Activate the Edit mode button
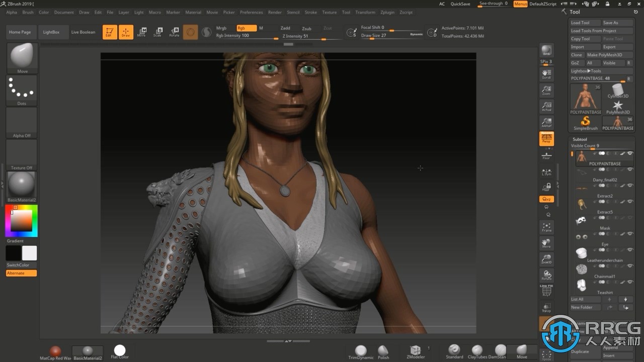Viewport: 644px width, 362px height. pos(110,32)
